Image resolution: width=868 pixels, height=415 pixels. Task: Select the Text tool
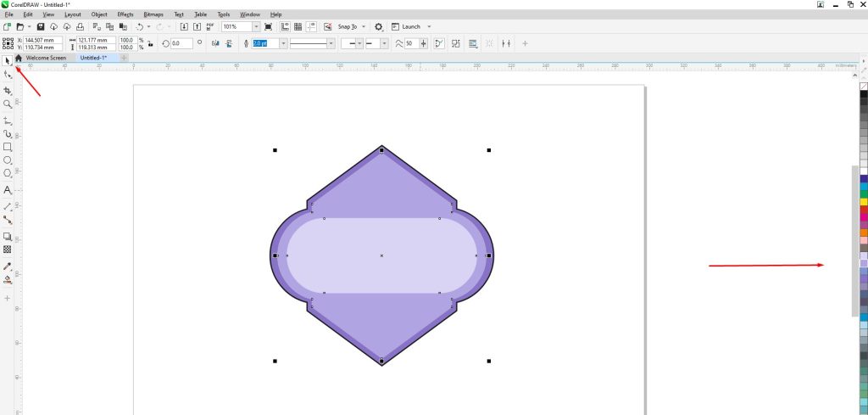coord(8,190)
